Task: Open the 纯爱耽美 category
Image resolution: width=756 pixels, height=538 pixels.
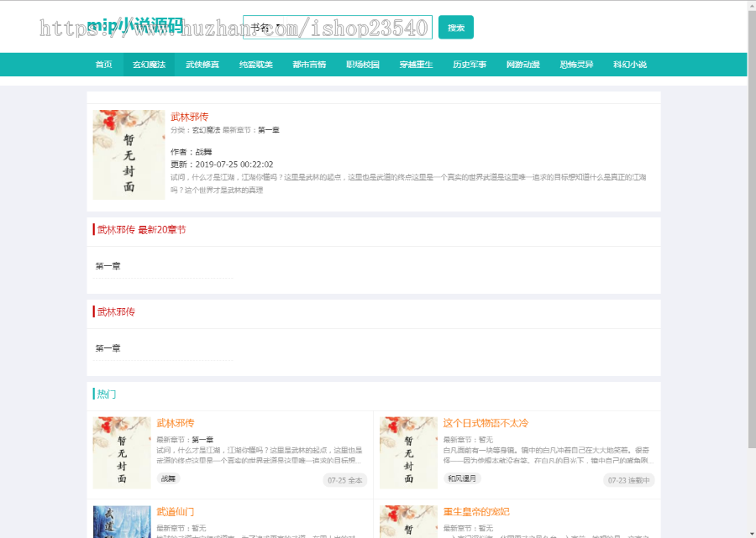Action: point(255,63)
